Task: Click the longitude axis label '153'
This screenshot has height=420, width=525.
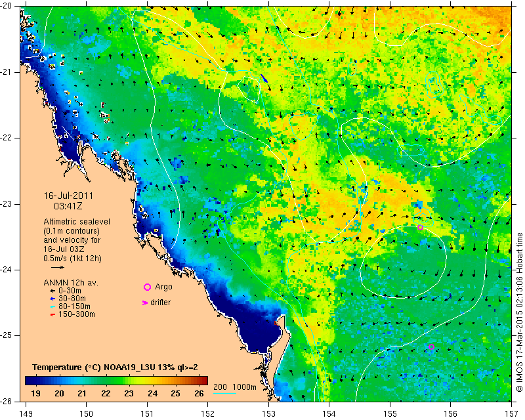Action: tap(268, 413)
